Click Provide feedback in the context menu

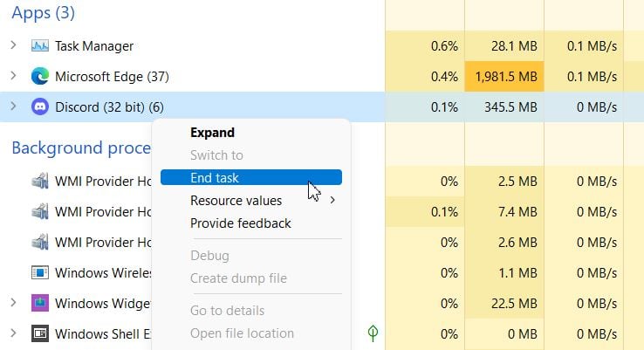pos(241,223)
